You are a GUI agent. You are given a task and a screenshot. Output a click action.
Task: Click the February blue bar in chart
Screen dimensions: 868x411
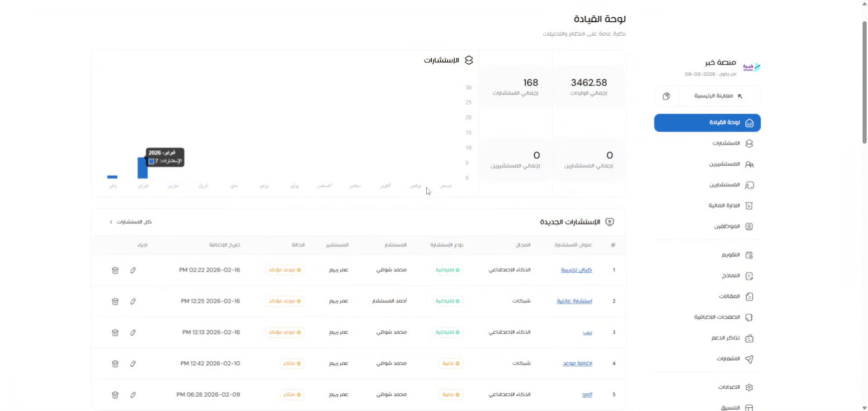[142, 168]
